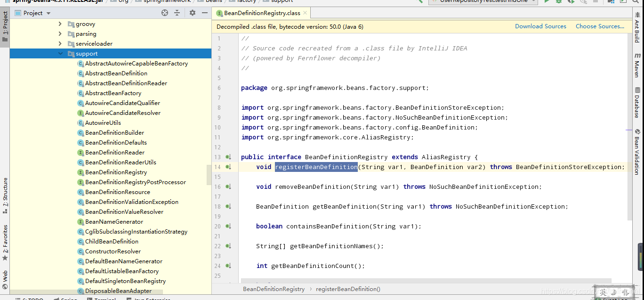Select BeanDefinitionRegistryPostProcessor in the tree

[136, 182]
